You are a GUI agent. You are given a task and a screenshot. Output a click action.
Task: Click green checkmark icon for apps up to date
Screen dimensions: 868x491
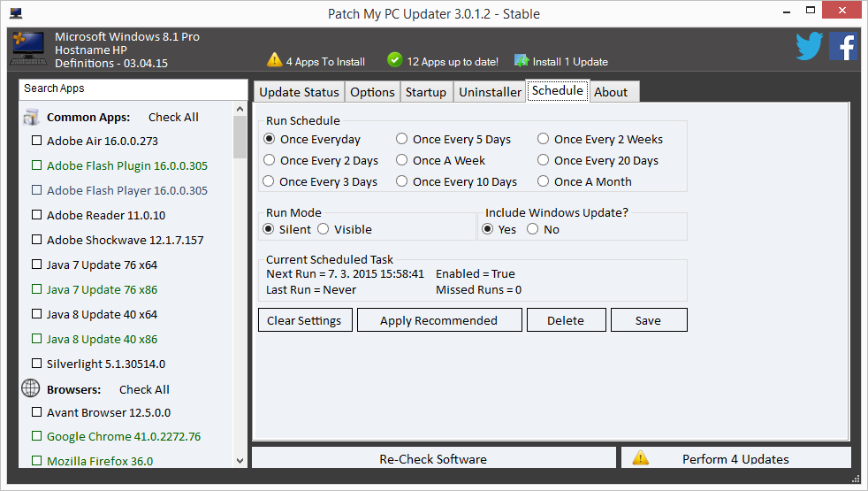pyautogui.click(x=395, y=59)
